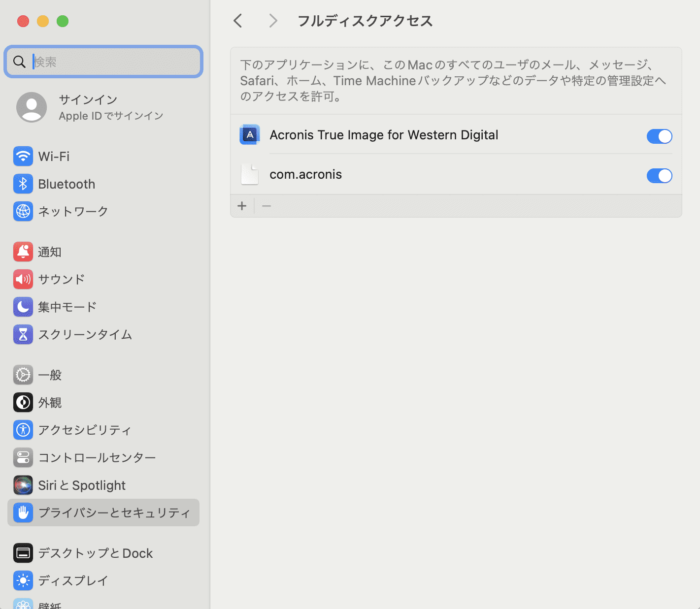Screen dimensions: 700x609
Task: Click the コントロールセンター icon
Action: pos(23,457)
